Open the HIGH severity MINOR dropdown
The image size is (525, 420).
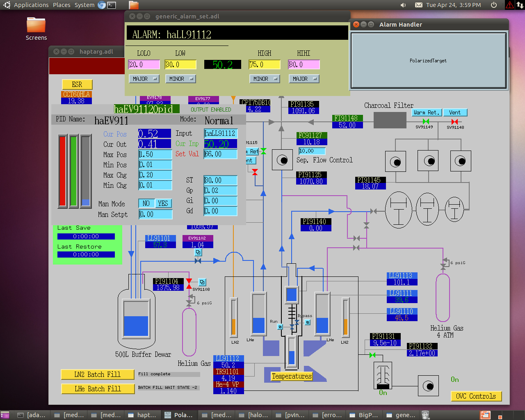(265, 79)
